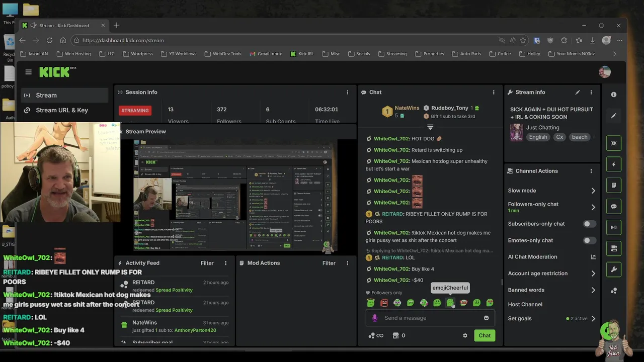Viewport: 644px width, 362px height.
Task: Open Activity Feed Filter dropdown
Action: click(207, 263)
